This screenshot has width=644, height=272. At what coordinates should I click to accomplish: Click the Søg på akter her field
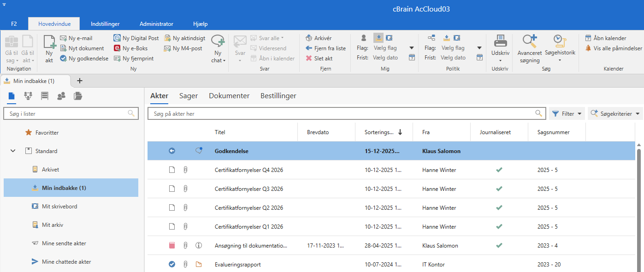coord(341,113)
